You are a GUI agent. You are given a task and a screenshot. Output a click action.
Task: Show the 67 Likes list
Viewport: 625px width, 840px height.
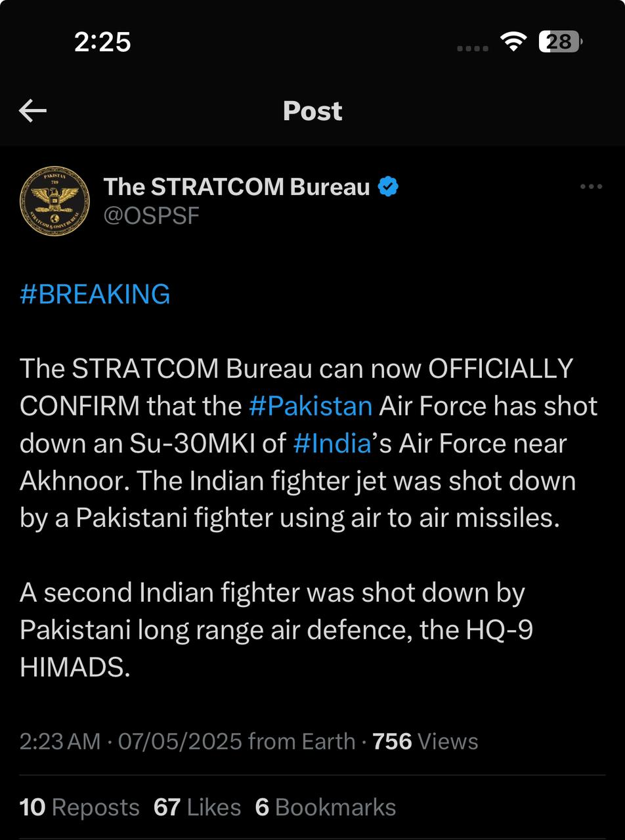pyautogui.click(x=197, y=807)
